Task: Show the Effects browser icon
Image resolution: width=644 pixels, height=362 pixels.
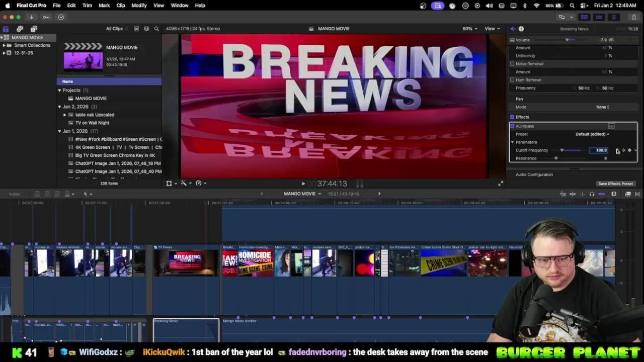Action: [x=628, y=194]
